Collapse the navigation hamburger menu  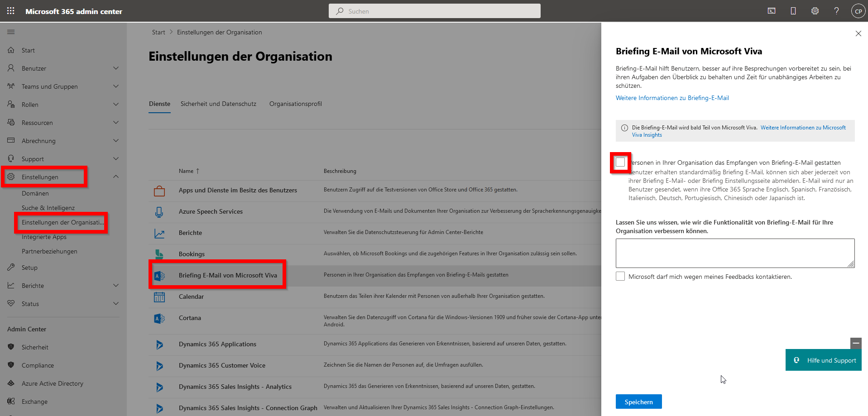(x=11, y=32)
